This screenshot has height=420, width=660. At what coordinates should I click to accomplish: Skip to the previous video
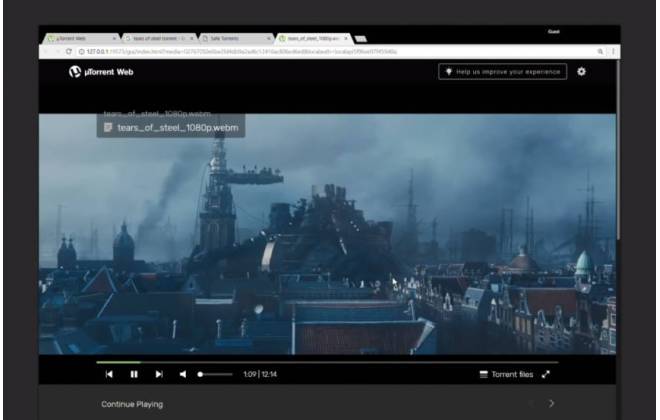point(109,374)
